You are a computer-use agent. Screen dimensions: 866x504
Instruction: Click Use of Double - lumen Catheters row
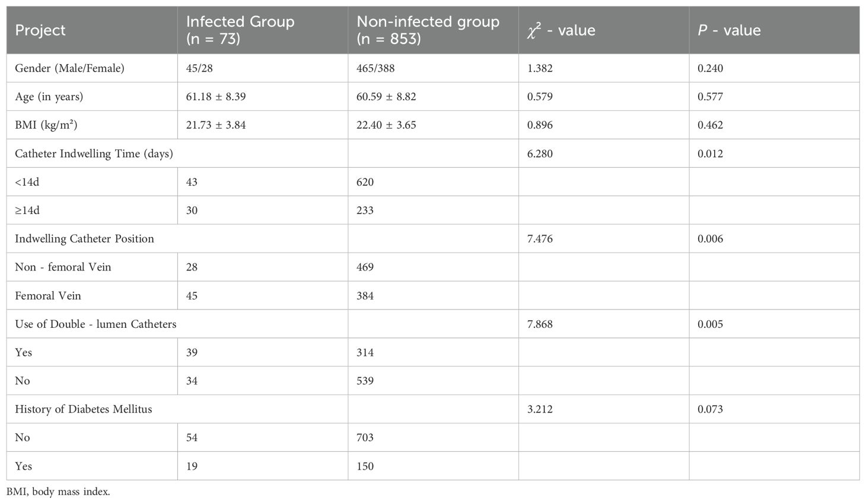pyautogui.click(x=433, y=324)
